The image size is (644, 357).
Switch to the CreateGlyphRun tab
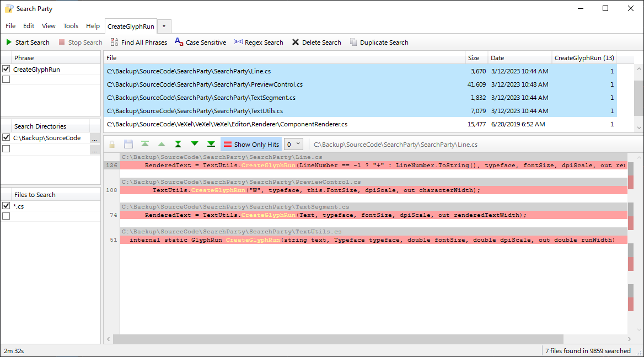131,26
